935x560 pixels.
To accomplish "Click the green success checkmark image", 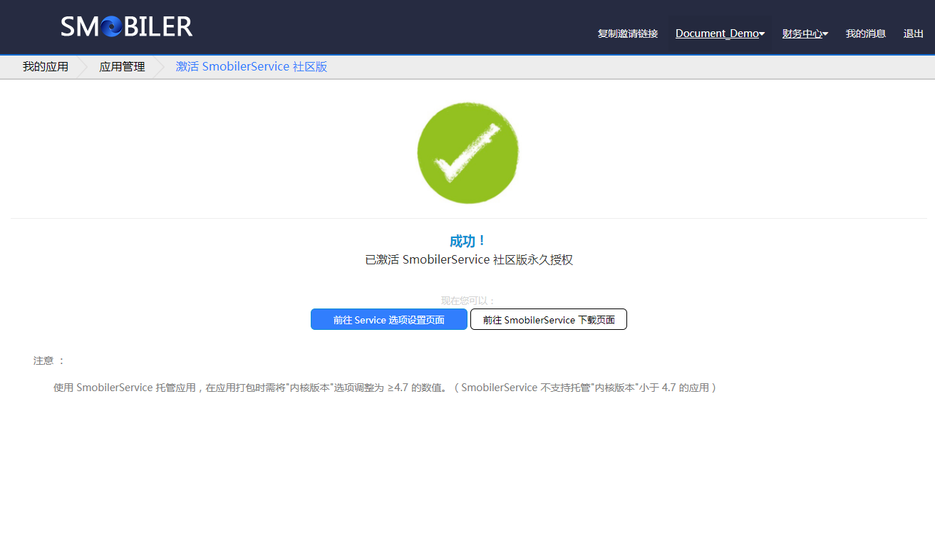I will tap(467, 152).
